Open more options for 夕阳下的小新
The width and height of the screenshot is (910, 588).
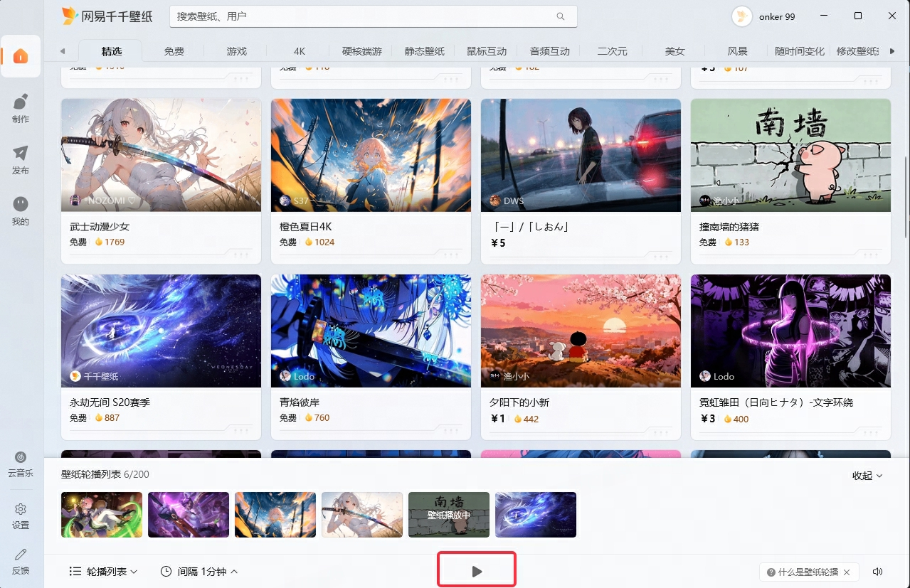click(x=662, y=431)
